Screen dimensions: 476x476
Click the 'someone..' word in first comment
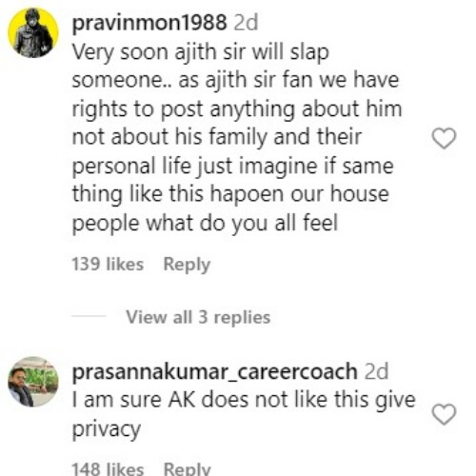coord(122,80)
